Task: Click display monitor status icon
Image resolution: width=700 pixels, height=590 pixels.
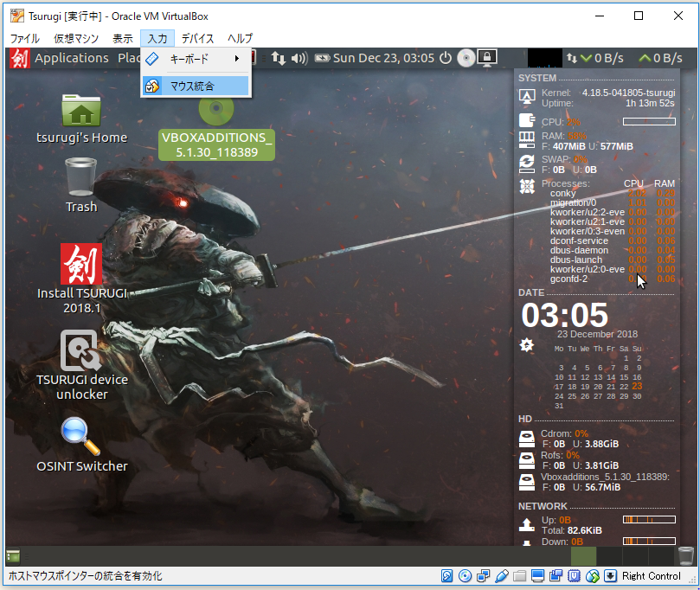Action: [538, 576]
